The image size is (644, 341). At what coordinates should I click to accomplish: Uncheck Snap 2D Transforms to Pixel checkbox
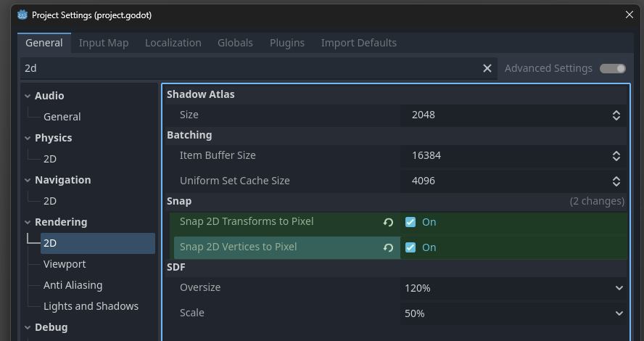(410, 222)
